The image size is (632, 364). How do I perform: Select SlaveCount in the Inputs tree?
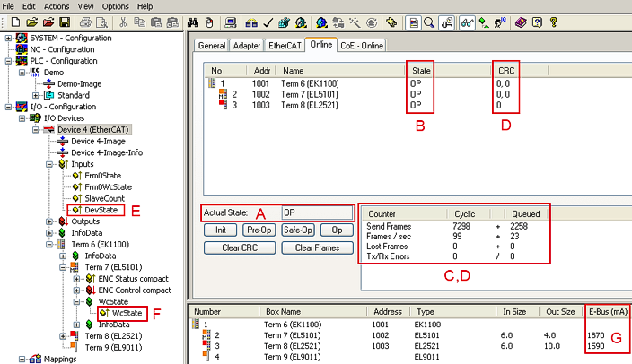coord(104,198)
